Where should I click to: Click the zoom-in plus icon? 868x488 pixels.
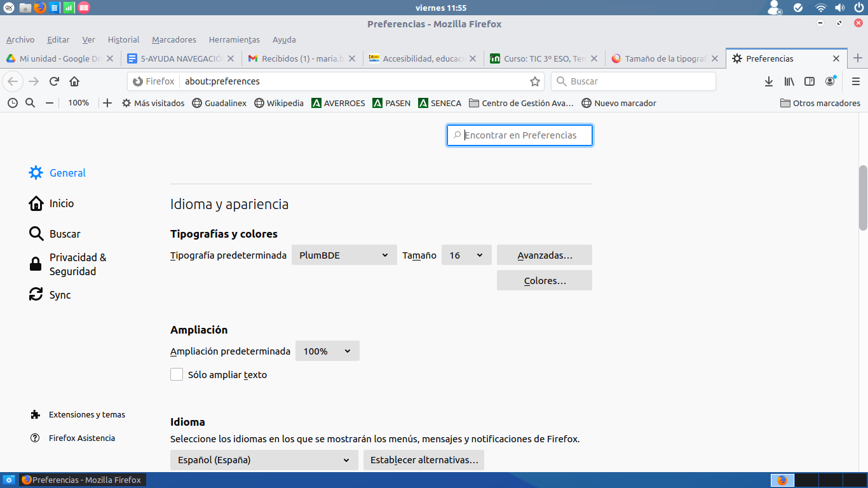click(x=107, y=103)
